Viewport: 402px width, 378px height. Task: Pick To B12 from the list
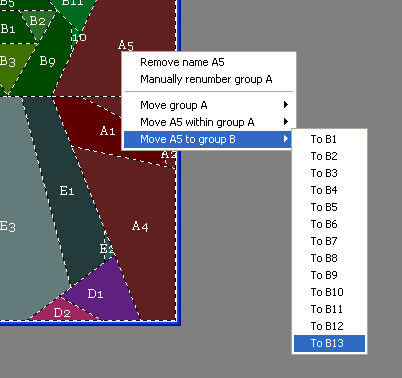(329, 326)
